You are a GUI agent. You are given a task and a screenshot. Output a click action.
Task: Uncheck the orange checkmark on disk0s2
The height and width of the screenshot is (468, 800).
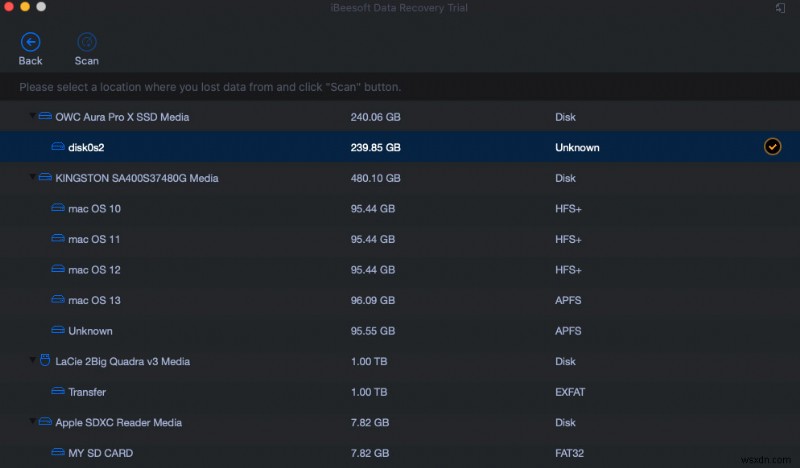(772, 147)
